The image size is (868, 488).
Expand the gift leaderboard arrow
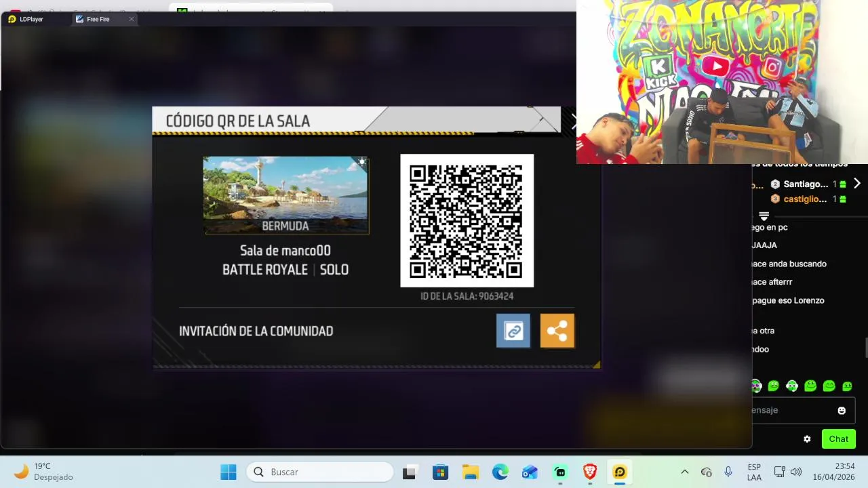point(857,184)
